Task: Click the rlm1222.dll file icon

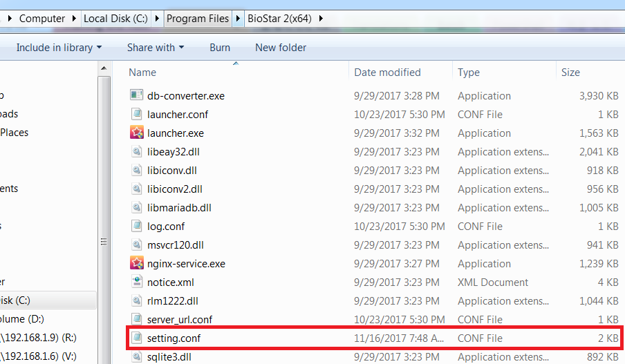Action: click(136, 300)
